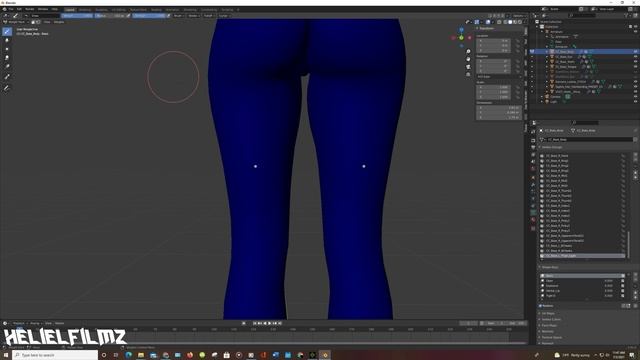
Task: Click the viewport pan hand gizmo
Action: click(468, 59)
